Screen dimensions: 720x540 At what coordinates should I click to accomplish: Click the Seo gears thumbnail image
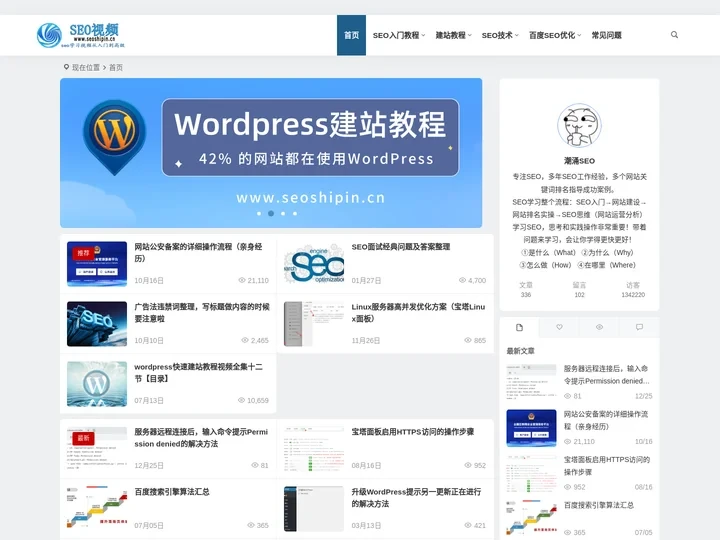point(314,264)
